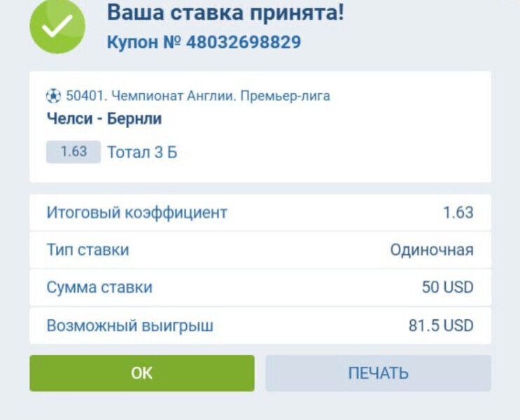Click the ПЕЧАТЬ print button
The width and height of the screenshot is (520, 420).
378,373
